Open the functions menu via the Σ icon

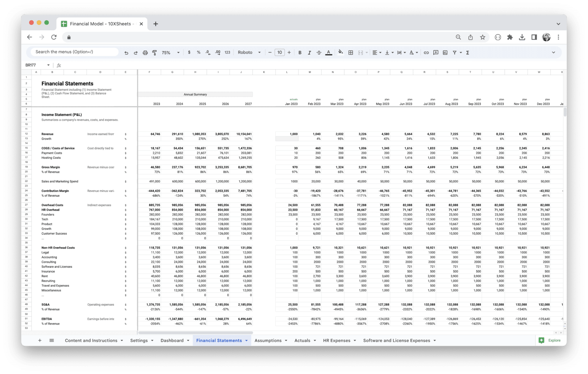click(467, 52)
